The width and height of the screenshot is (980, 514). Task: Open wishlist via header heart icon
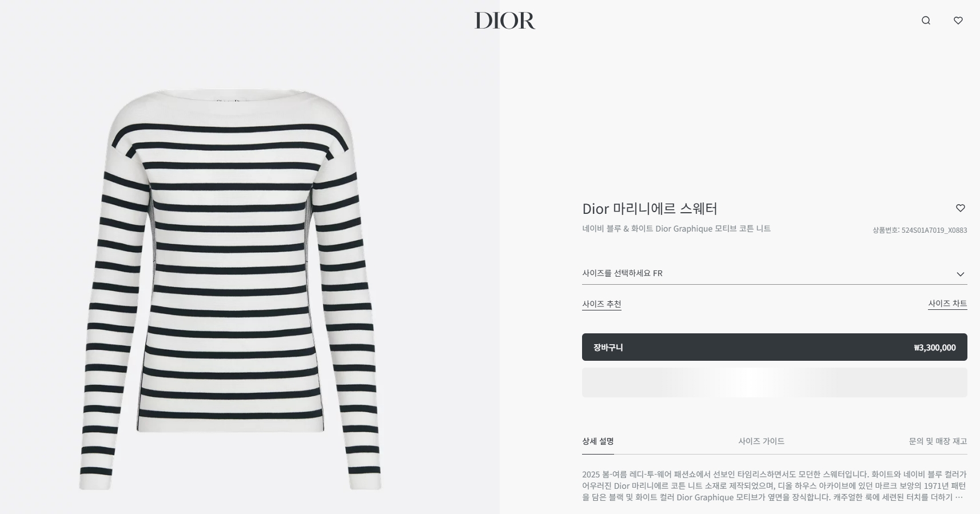point(958,21)
